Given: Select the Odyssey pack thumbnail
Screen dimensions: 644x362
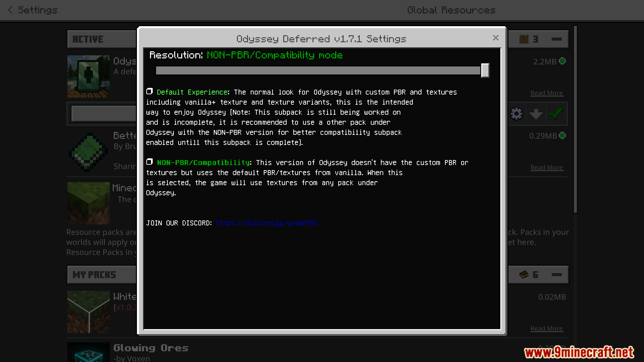Looking at the screenshot, I should 89,76.
